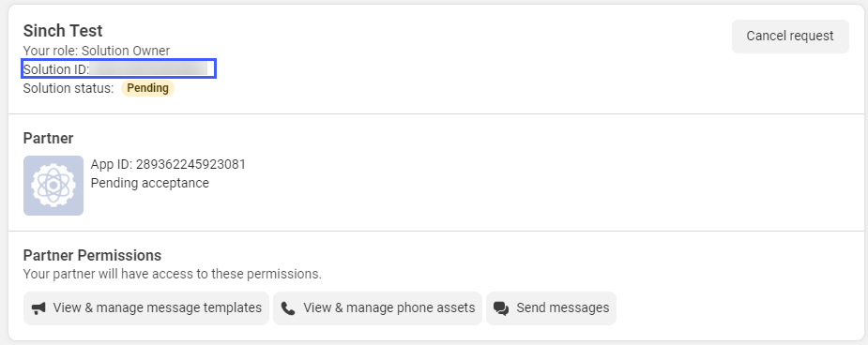Click the partner permissions description sentence
This screenshot has height=345, width=868.
(x=172, y=274)
